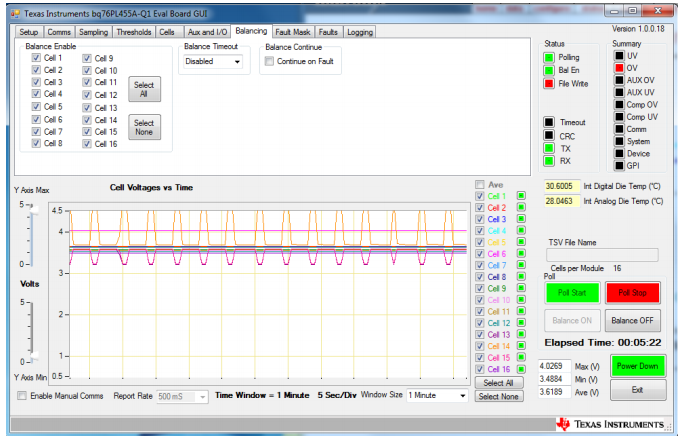Click the AUX UV summary indicator

click(x=619, y=92)
